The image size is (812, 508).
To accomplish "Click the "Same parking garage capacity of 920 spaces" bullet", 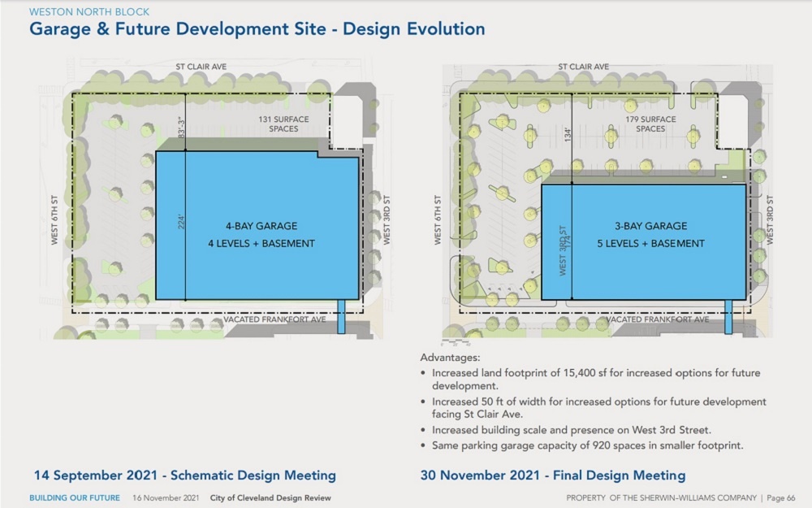I will [588, 445].
